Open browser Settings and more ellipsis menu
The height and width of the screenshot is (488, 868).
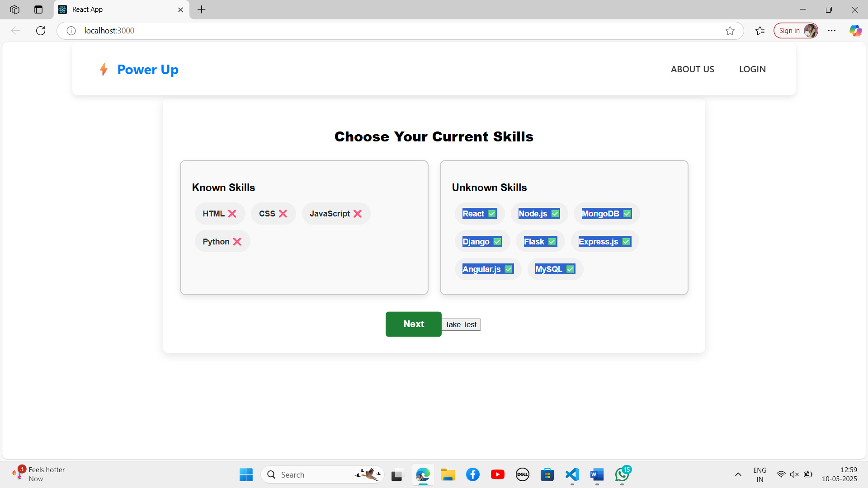tap(831, 31)
